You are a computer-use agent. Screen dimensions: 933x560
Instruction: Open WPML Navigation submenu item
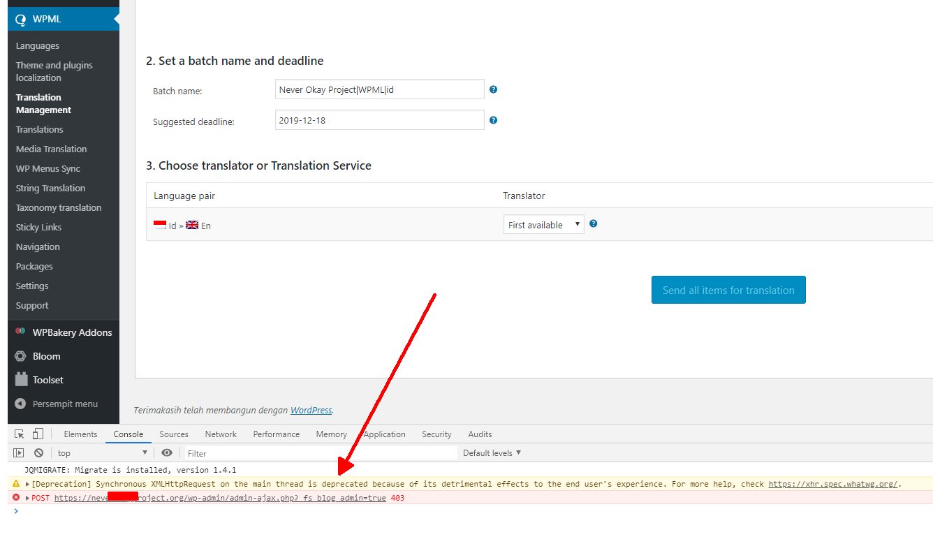pyautogui.click(x=38, y=246)
